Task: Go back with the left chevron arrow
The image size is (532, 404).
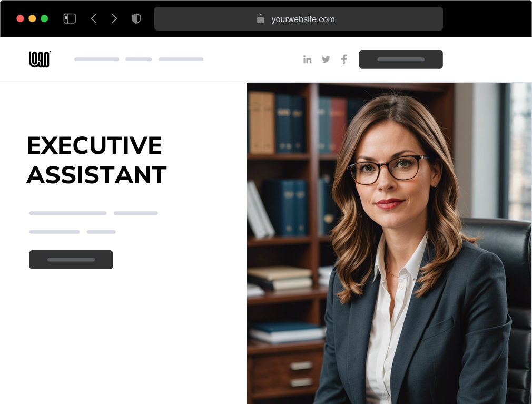Action: pos(94,18)
